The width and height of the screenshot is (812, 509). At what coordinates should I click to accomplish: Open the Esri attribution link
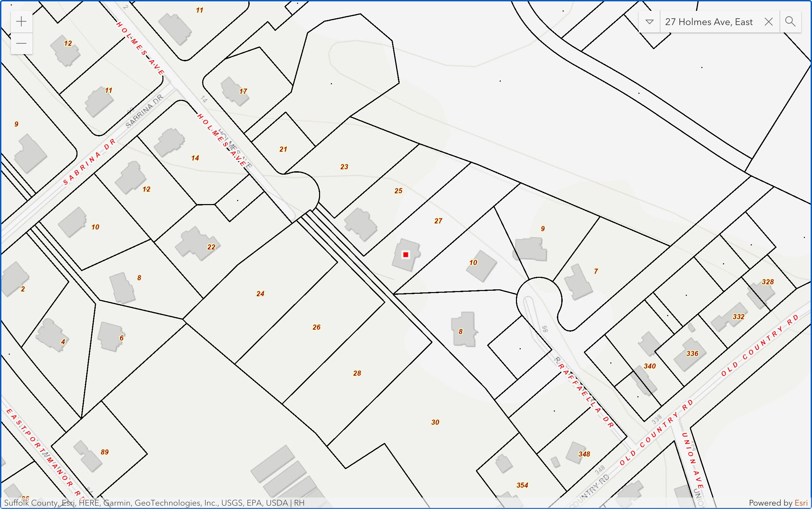click(x=801, y=503)
